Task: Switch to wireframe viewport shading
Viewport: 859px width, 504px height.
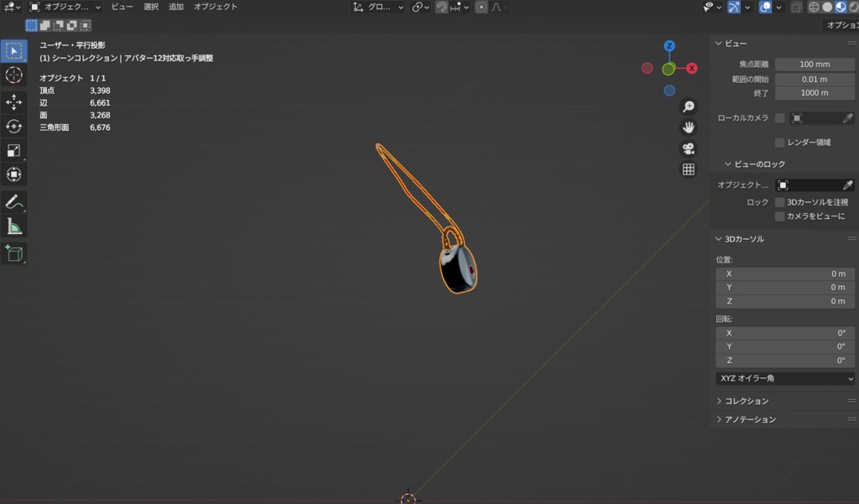Action: [814, 7]
